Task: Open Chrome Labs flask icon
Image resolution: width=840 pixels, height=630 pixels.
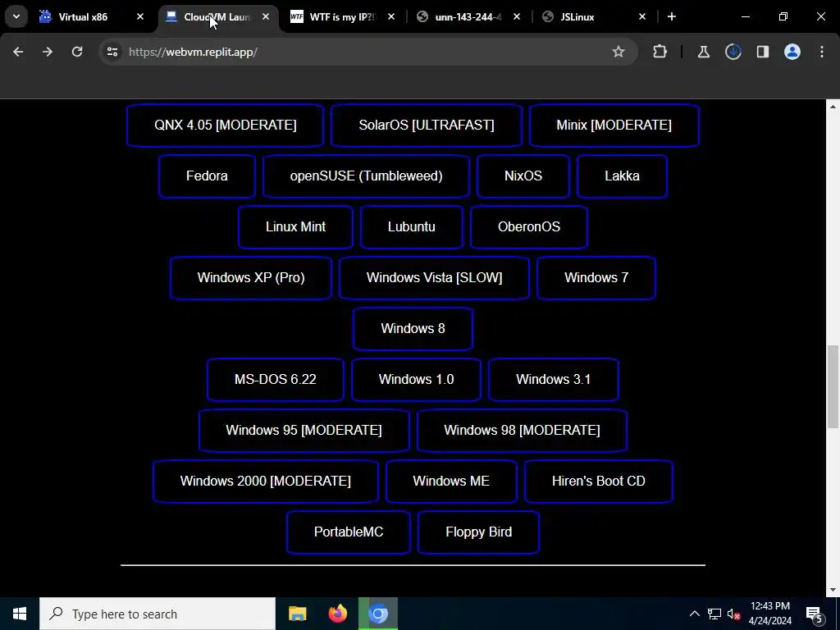Action: [703, 52]
